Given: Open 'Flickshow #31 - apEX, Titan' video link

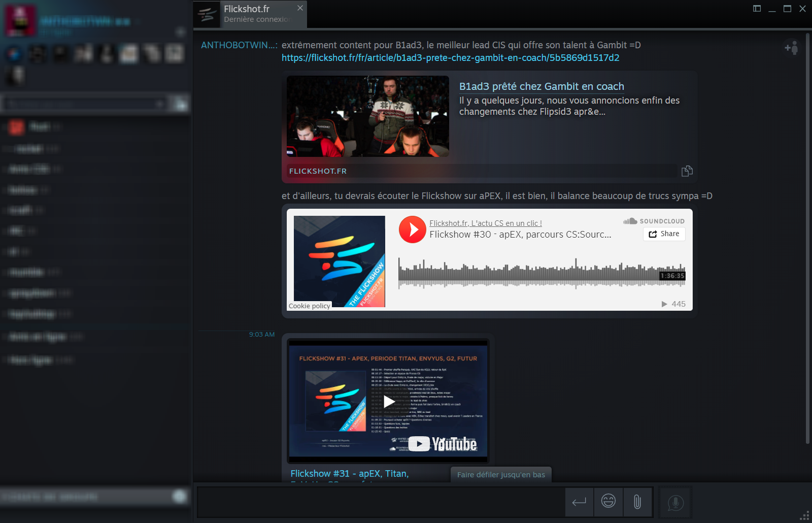Looking at the screenshot, I should click(349, 474).
